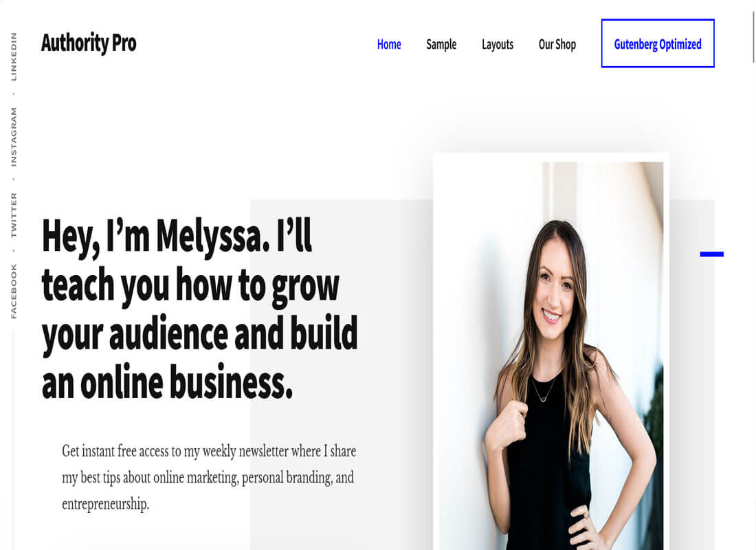This screenshot has height=550, width=756.
Task: Click the word "entrepreneurship." in the paragraph
Action: pos(106,504)
